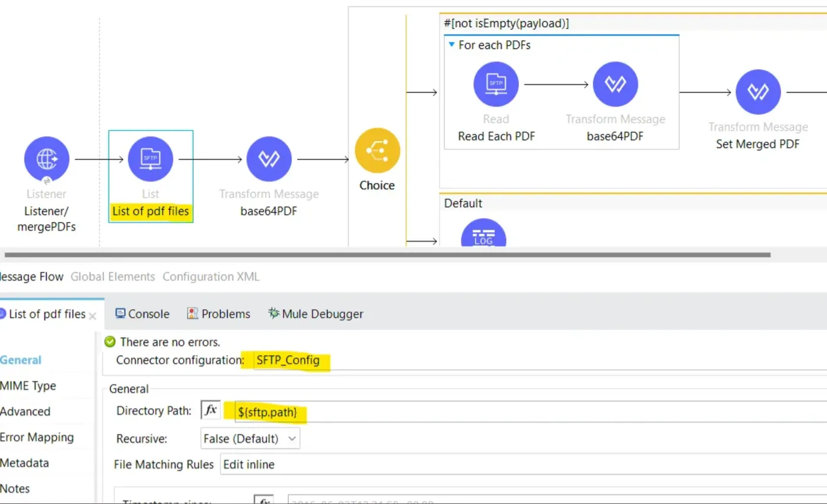
Task: Select MIME Type in the sidebar
Action: pyautogui.click(x=28, y=386)
